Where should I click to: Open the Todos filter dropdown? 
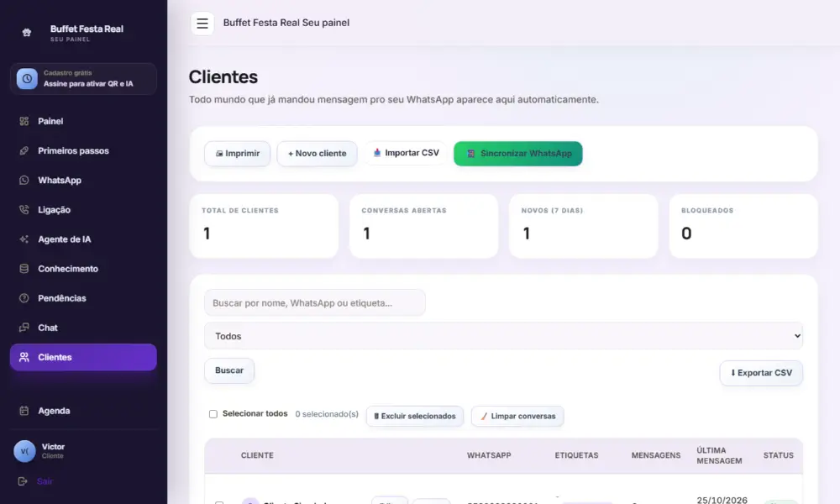[503, 336]
